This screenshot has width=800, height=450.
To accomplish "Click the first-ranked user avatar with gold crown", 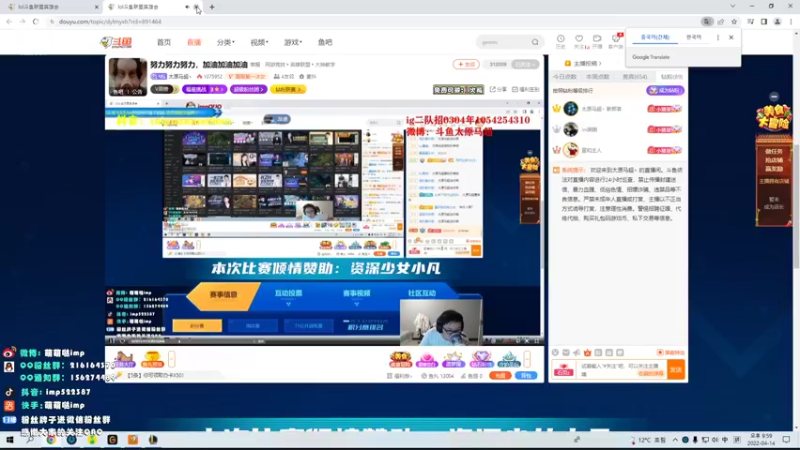I will 570,109.
